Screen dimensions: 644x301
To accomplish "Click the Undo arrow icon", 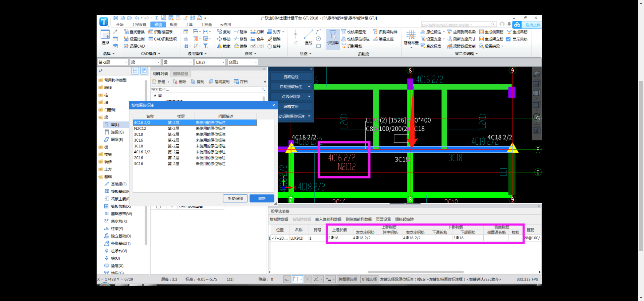I will [x=137, y=18].
